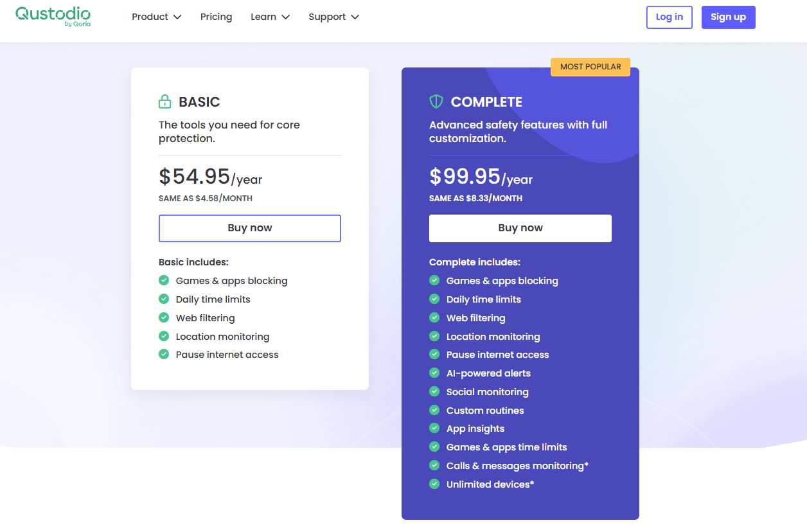807x532 pixels.
Task: Click the Sign up button
Action: pos(728,17)
